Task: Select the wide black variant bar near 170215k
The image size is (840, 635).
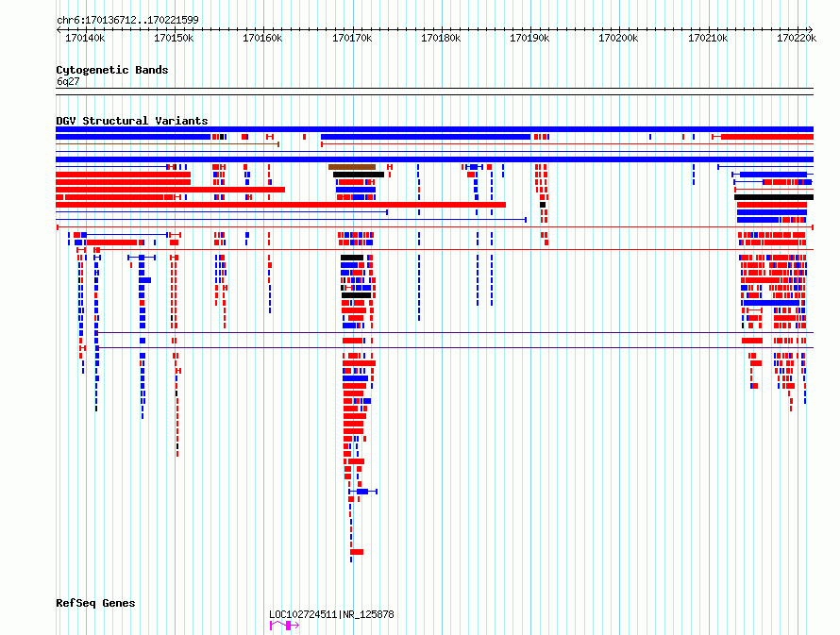Action: [x=774, y=197]
